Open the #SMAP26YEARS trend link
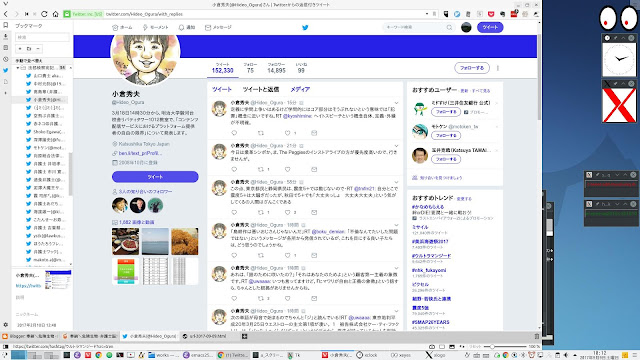This screenshot has width=640, height=360. pos(431,322)
